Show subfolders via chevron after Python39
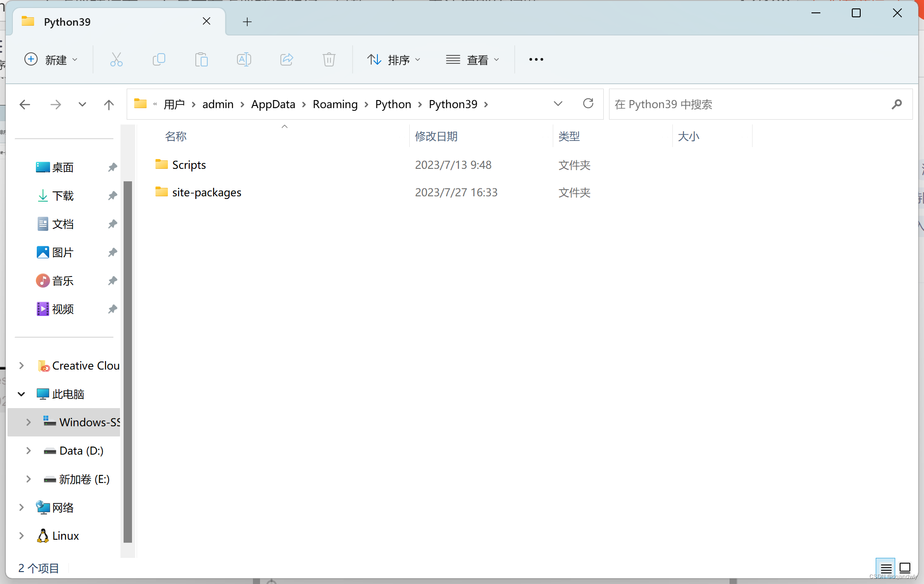The height and width of the screenshot is (584, 924). [x=486, y=105]
